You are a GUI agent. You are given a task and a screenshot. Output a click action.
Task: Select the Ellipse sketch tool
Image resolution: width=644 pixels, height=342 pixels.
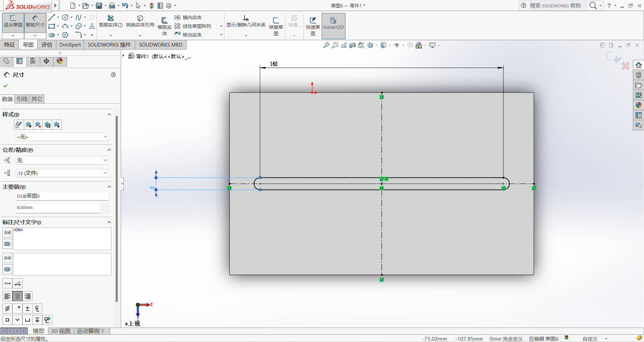coord(78,26)
